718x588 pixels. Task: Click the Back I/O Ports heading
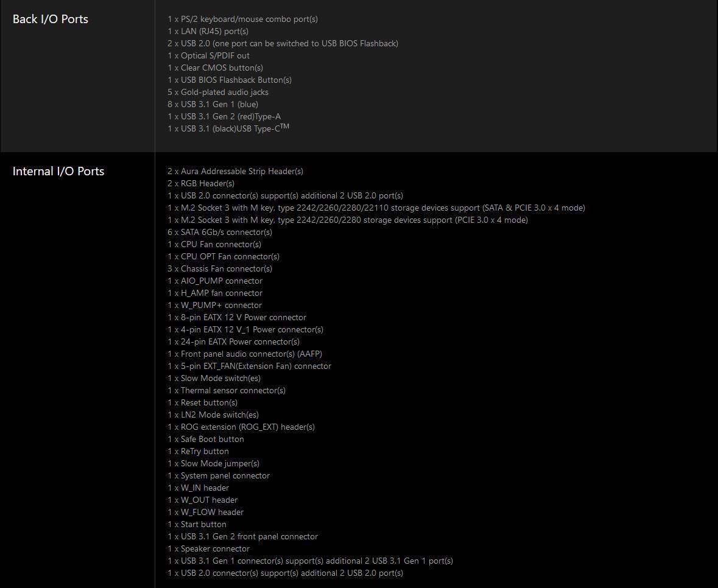tap(51, 19)
